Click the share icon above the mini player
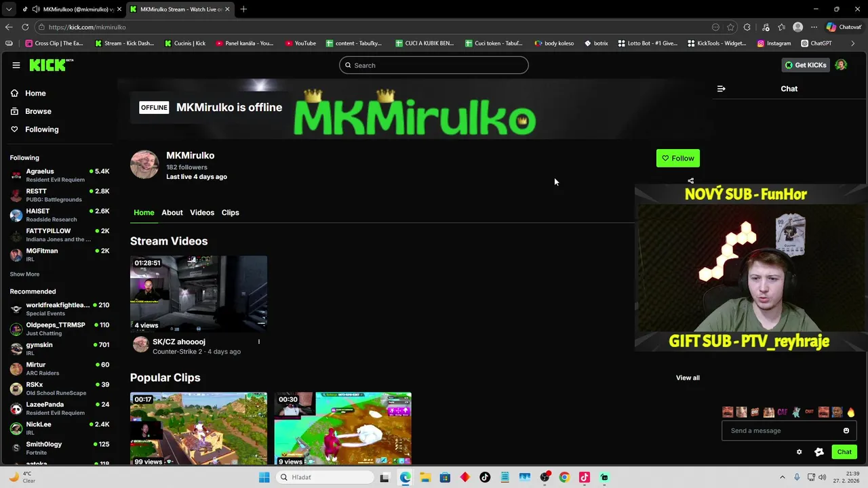Screen dimensions: 868x488 click(x=690, y=181)
